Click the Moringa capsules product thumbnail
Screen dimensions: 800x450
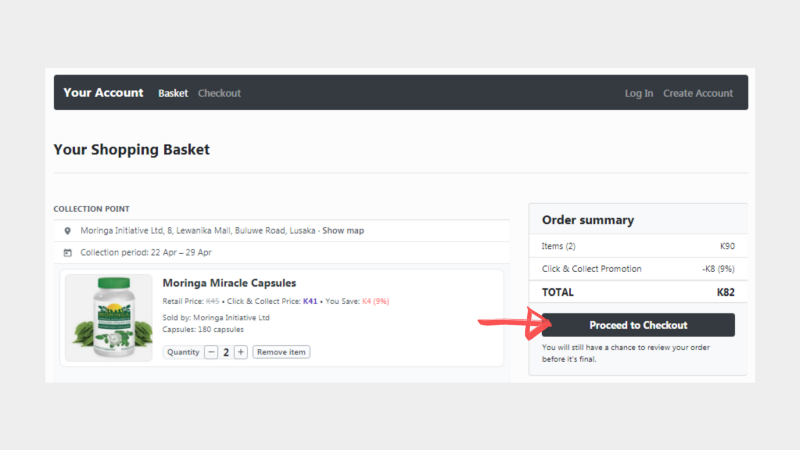[x=109, y=318]
